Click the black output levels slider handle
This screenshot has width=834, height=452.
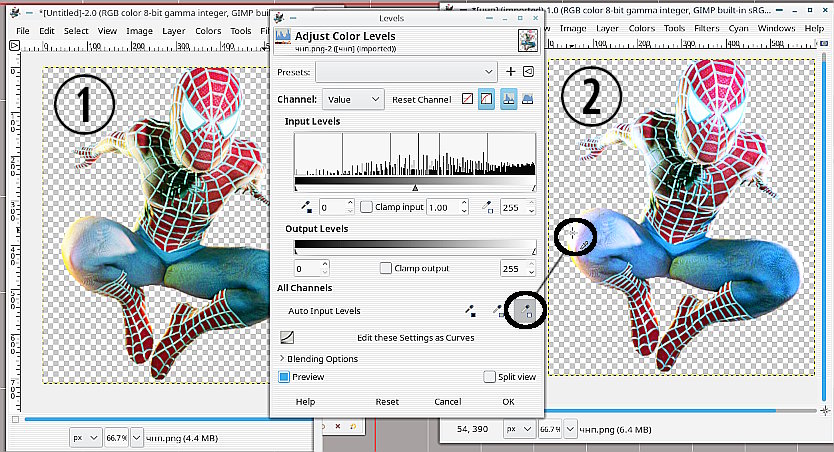(x=296, y=250)
